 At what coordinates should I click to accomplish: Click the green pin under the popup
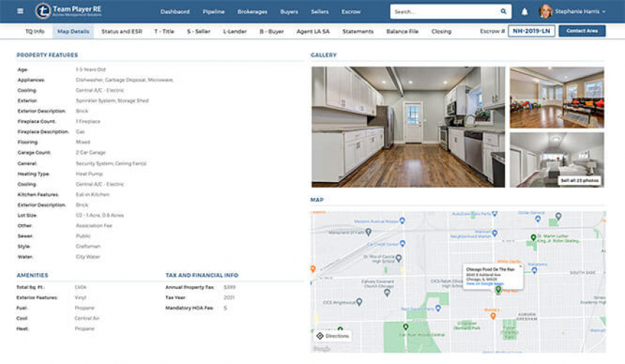tap(498, 290)
